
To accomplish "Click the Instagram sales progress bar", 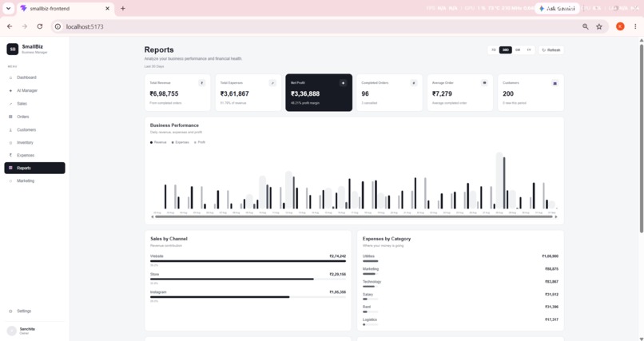I will click(x=248, y=297).
